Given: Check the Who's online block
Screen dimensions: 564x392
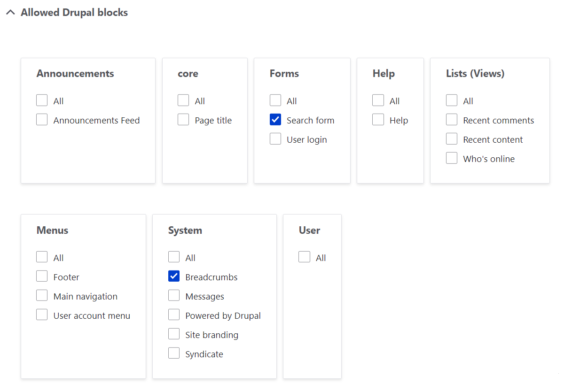Looking at the screenshot, I should [x=452, y=158].
